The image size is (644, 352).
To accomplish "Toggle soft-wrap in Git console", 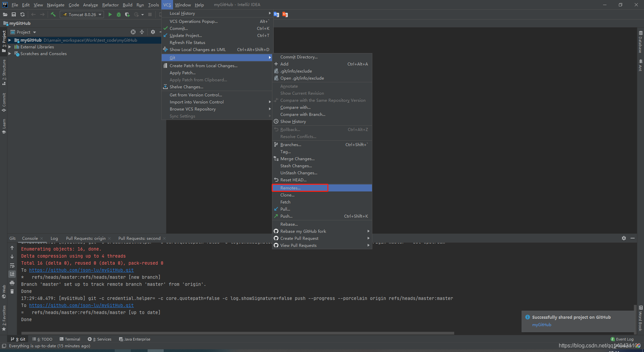I will 12,265.
